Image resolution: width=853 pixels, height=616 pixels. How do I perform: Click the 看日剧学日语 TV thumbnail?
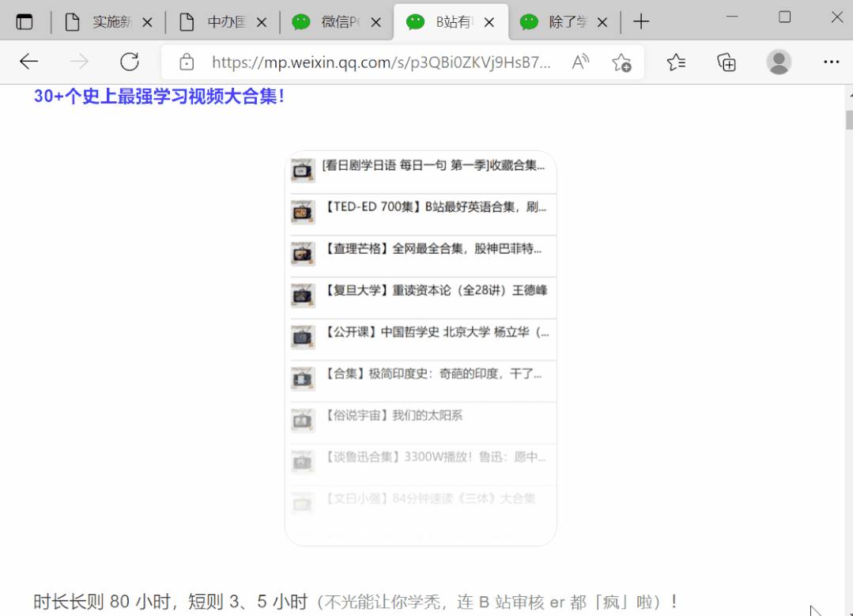tap(302, 170)
